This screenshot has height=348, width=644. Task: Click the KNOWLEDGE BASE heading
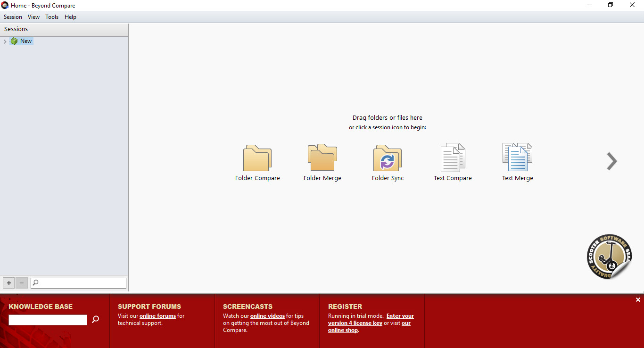coord(41,307)
